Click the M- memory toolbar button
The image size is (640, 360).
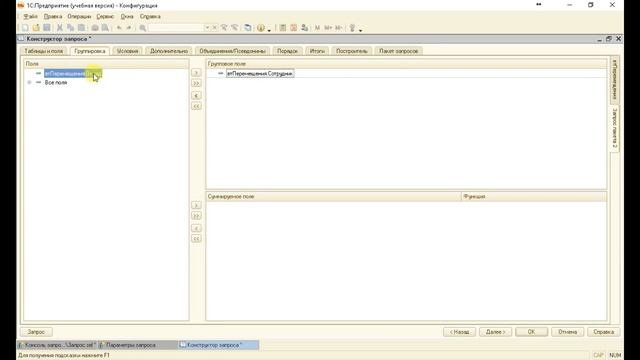point(339,28)
